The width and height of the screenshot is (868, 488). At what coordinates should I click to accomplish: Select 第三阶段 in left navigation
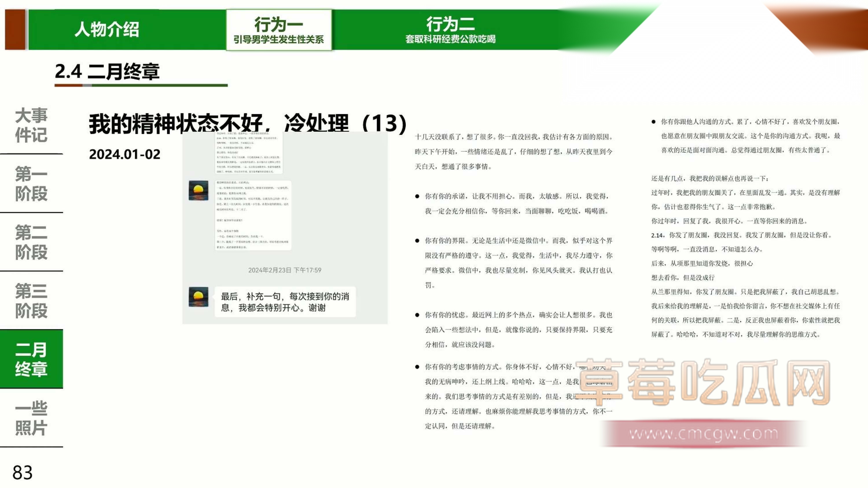pyautogui.click(x=31, y=300)
